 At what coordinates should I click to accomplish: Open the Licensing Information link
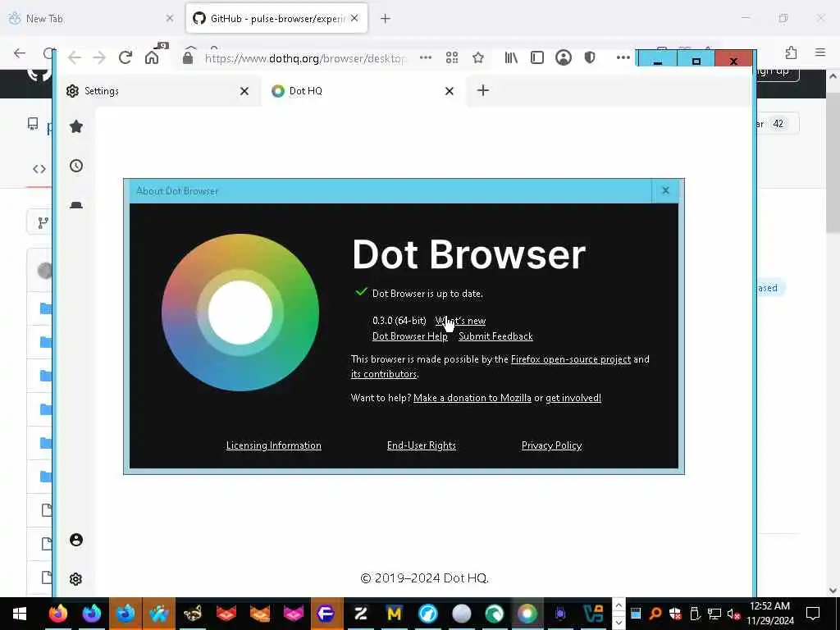274,445
